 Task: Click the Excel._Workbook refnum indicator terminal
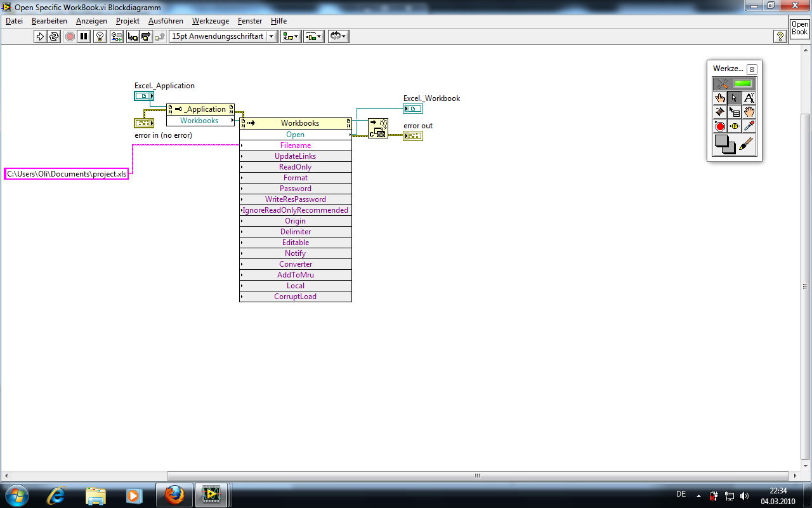413,109
